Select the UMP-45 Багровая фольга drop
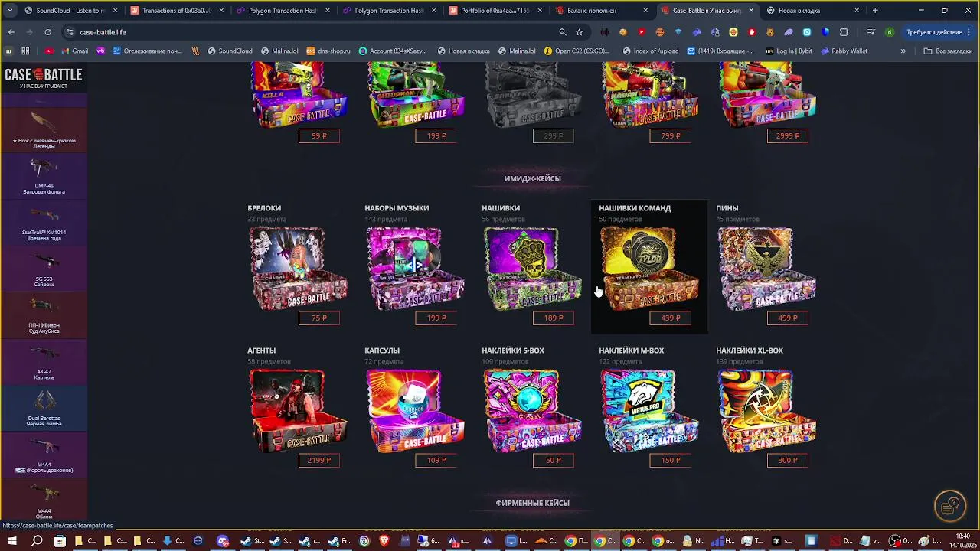Image resolution: width=980 pixels, height=551 pixels. coord(44,175)
